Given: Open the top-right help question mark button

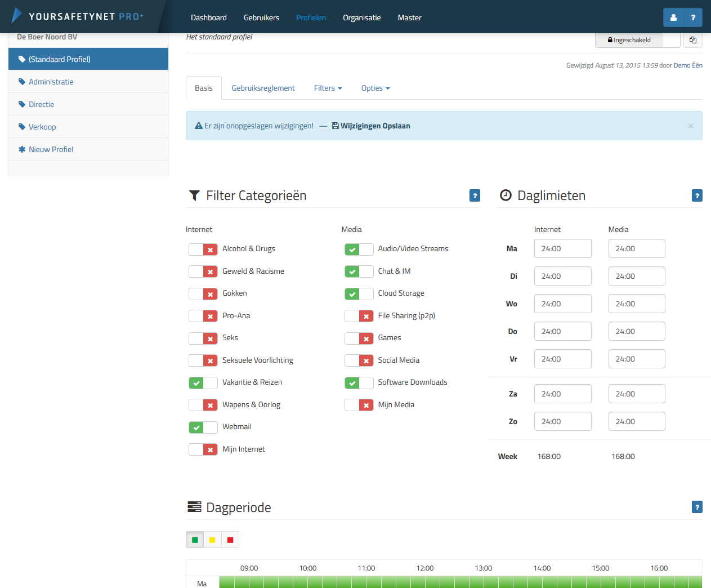Looking at the screenshot, I should tap(693, 17).
